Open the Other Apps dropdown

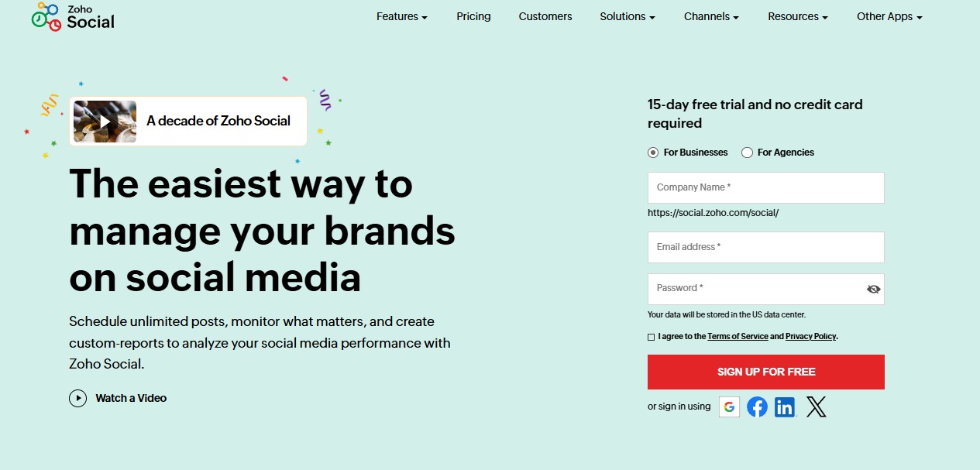(889, 16)
